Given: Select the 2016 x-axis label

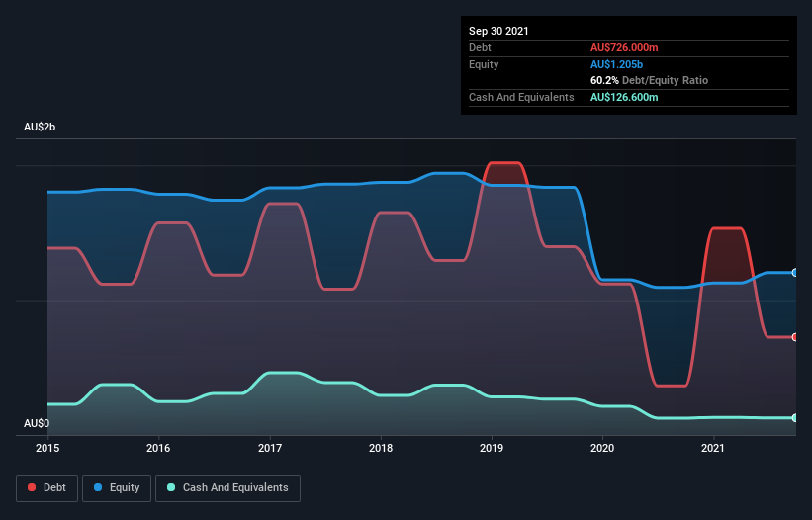Looking at the screenshot, I should click(x=158, y=448).
